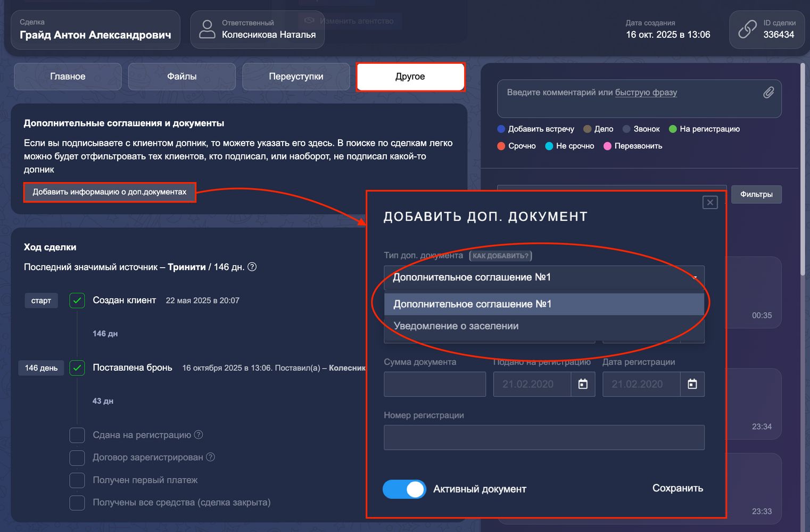Click the быструю фразу link
The height and width of the screenshot is (532, 810).
[x=646, y=92]
